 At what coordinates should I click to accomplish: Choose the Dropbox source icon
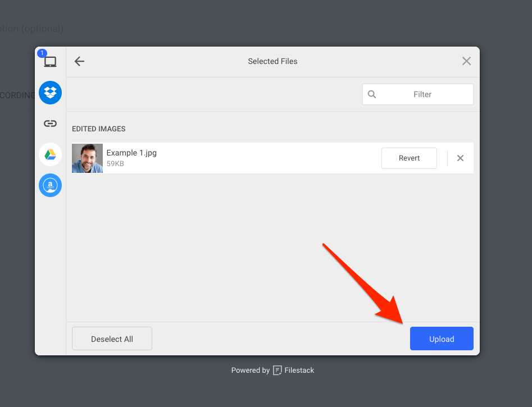click(50, 93)
